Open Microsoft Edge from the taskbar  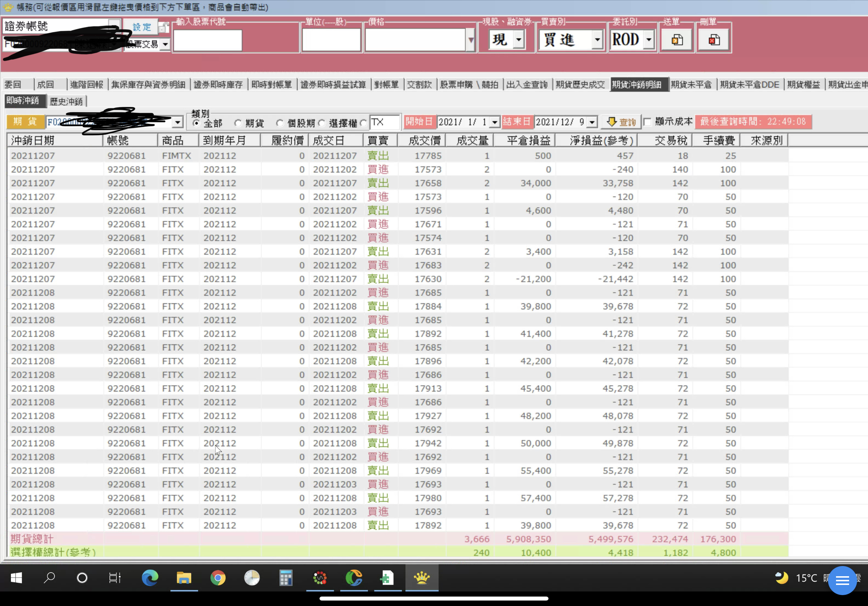point(150,578)
